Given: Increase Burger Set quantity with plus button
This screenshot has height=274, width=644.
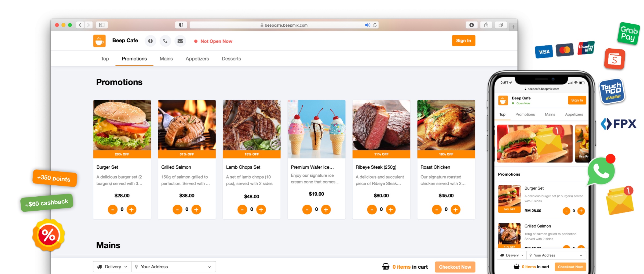Looking at the screenshot, I should pos(131,209).
